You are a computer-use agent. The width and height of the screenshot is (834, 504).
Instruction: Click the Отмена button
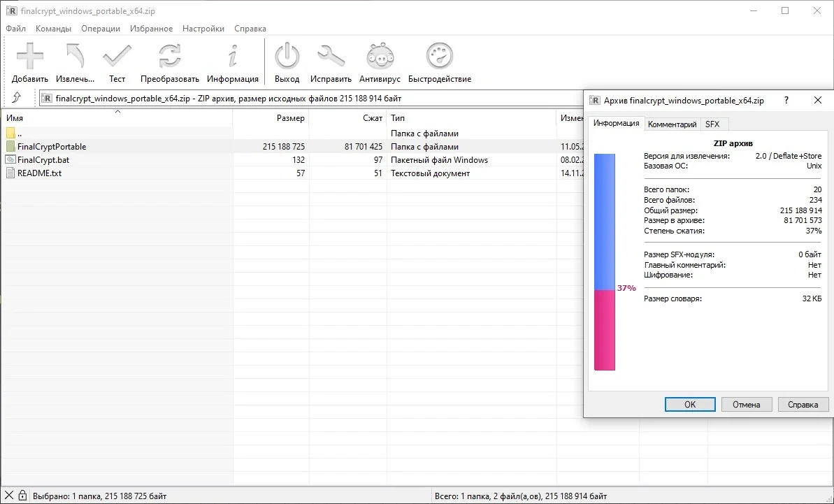point(746,405)
